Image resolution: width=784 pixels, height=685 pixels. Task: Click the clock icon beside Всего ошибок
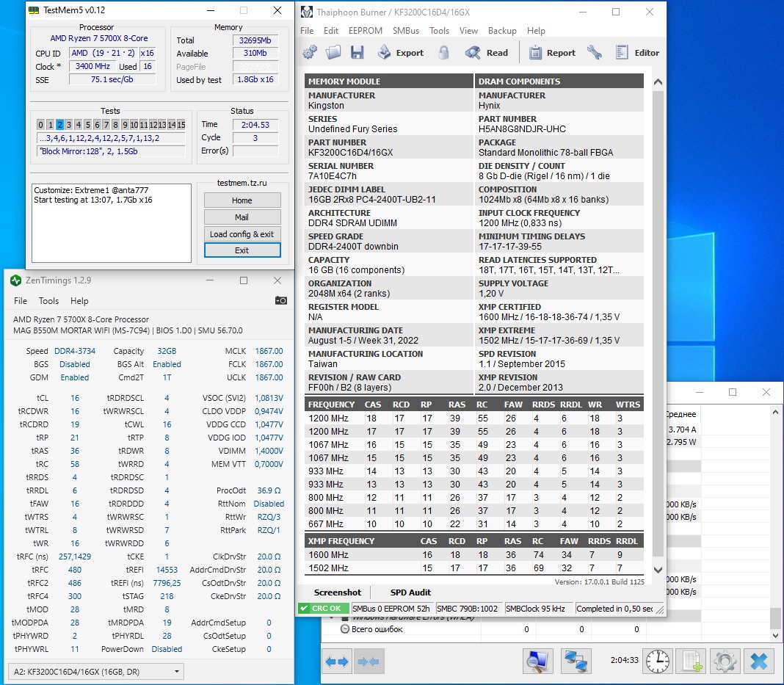tap(344, 629)
